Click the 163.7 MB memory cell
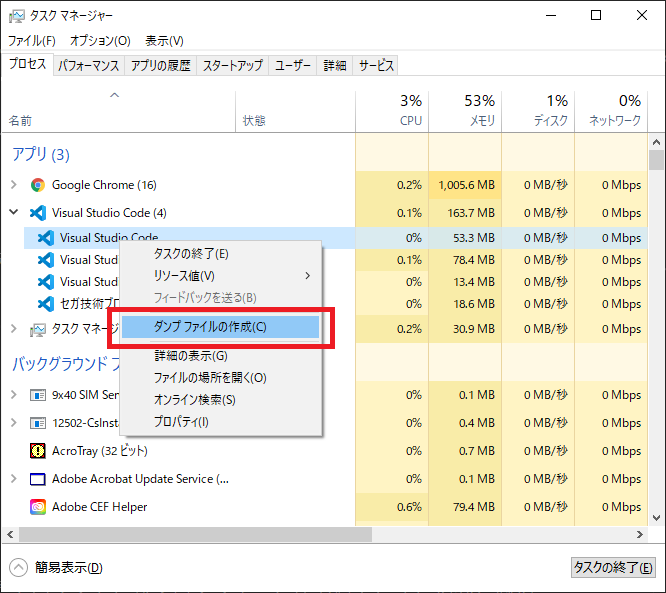This screenshot has height=593, width=666. click(x=465, y=213)
